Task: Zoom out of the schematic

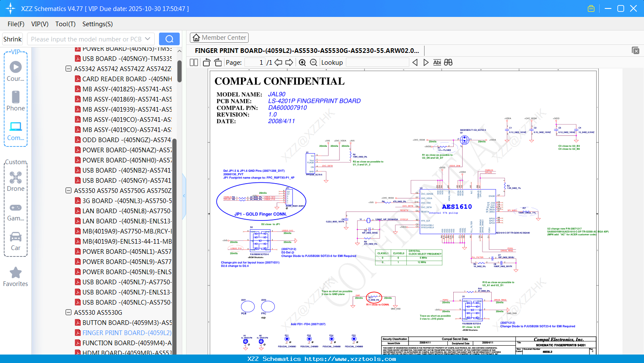Action: pos(313,62)
